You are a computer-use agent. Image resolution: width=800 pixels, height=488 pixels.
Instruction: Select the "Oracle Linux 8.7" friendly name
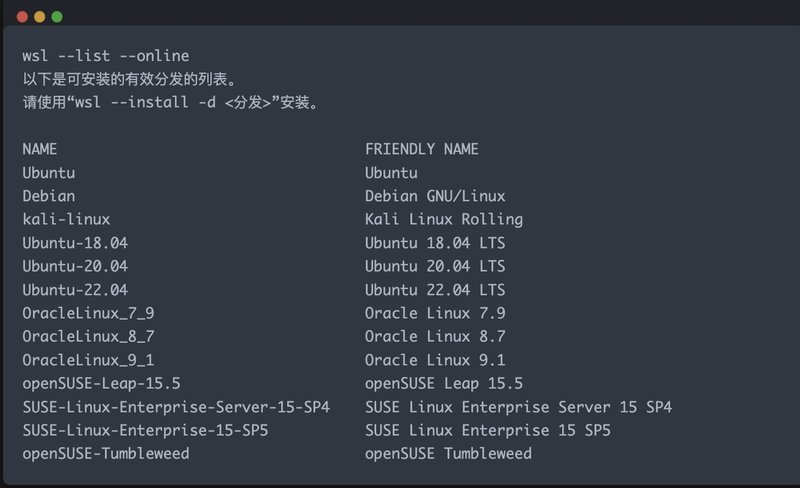click(435, 337)
